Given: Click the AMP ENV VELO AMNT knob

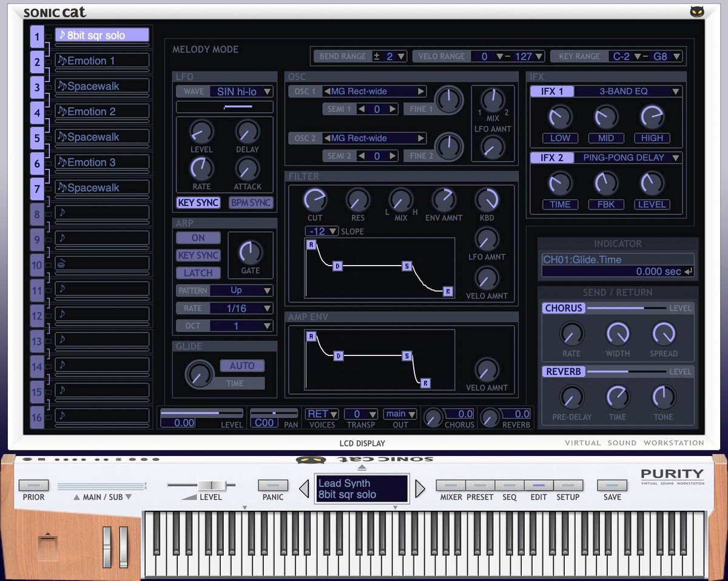Looking at the screenshot, I should pyautogui.click(x=487, y=370).
